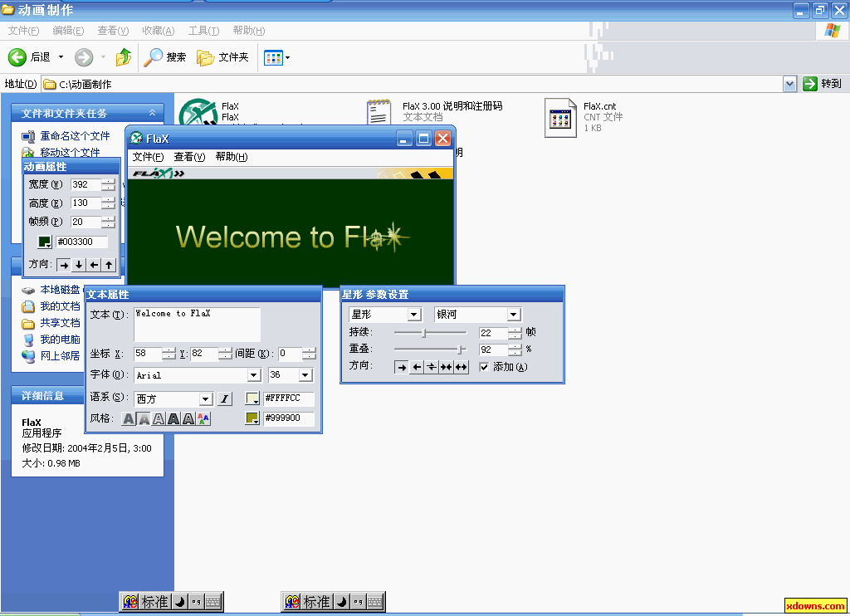Open the 语系 西方 charset dropdown
Screen dimensions: 850x616
click(x=206, y=399)
